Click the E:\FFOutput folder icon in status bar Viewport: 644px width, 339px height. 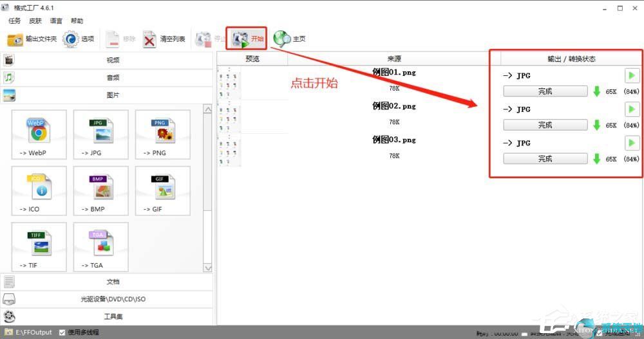8,332
